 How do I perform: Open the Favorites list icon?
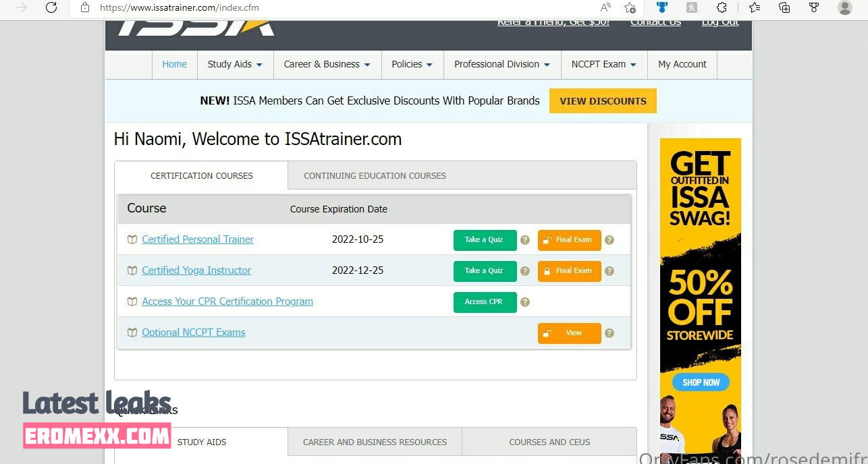point(755,7)
